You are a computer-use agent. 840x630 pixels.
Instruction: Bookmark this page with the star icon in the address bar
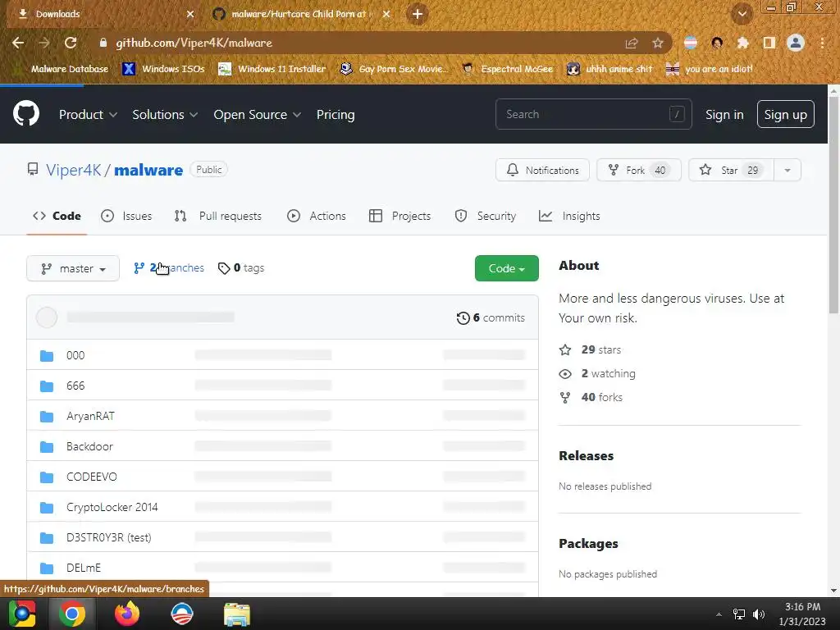(x=658, y=43)
